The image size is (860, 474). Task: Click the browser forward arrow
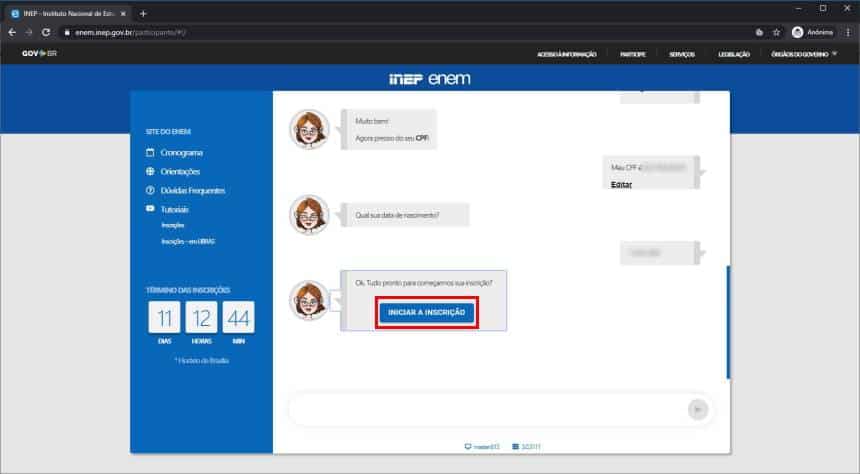(x=29, y=32)
